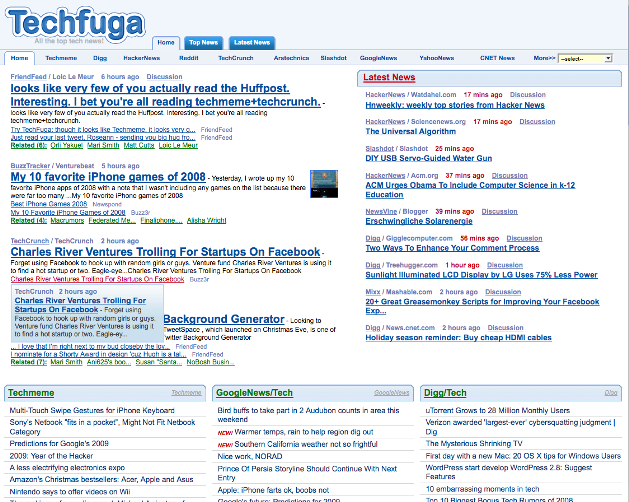629x502 pixels.
Task: Open The Mysterious Shrinking TV story
Action: coord(474,443)
